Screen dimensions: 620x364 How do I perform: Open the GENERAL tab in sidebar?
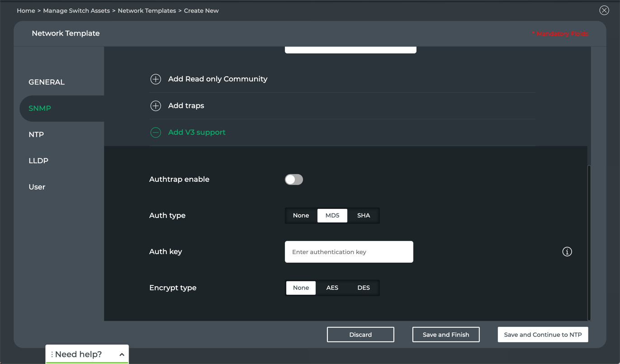[47, 82]
